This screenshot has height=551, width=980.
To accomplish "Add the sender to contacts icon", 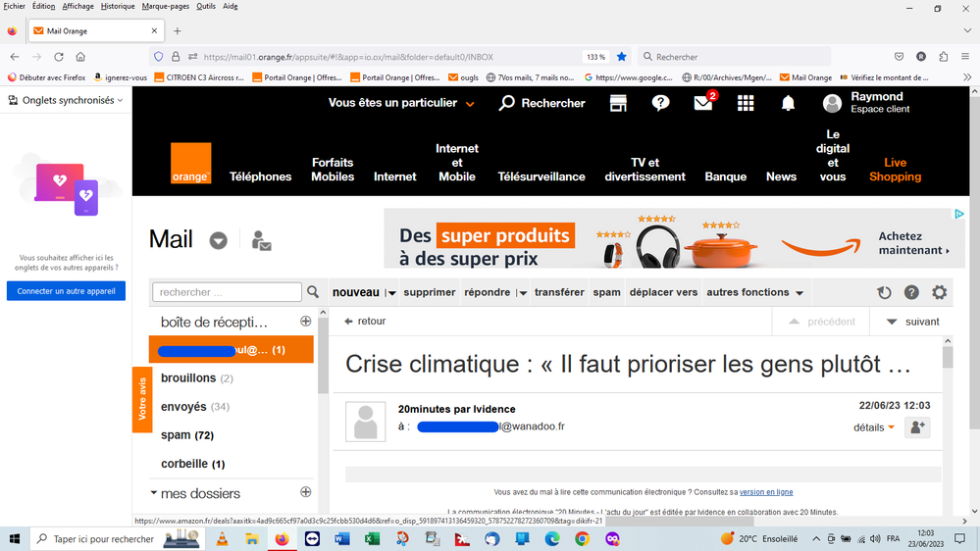I will click(x=917, y=427).
